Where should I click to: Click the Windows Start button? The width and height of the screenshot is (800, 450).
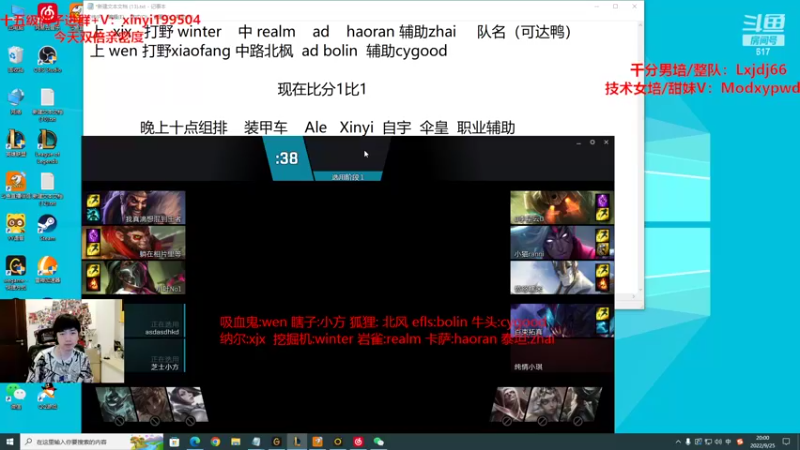pos(10,441)
